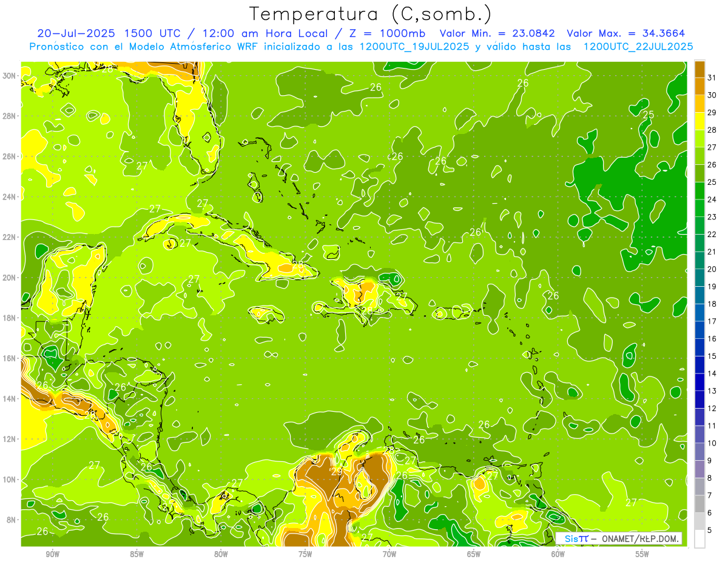
Task: Click longitude axis label 85W
Action: (136, 554)
